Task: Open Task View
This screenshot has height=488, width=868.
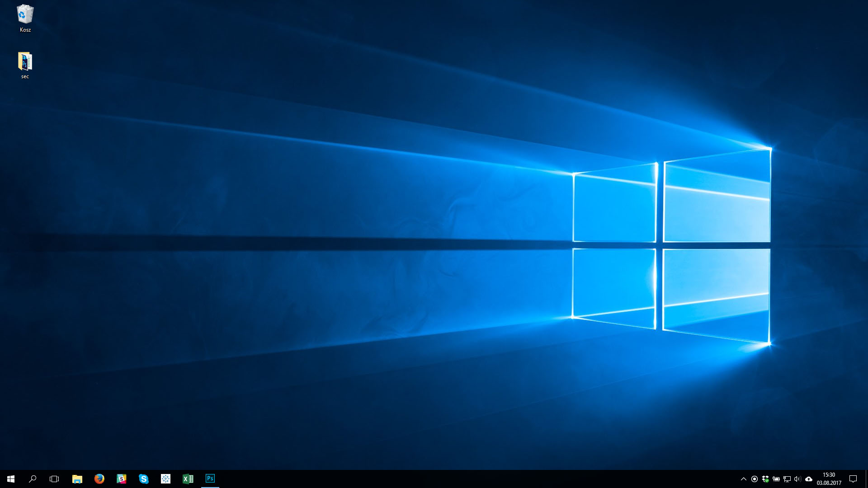Action: [54, 479]
